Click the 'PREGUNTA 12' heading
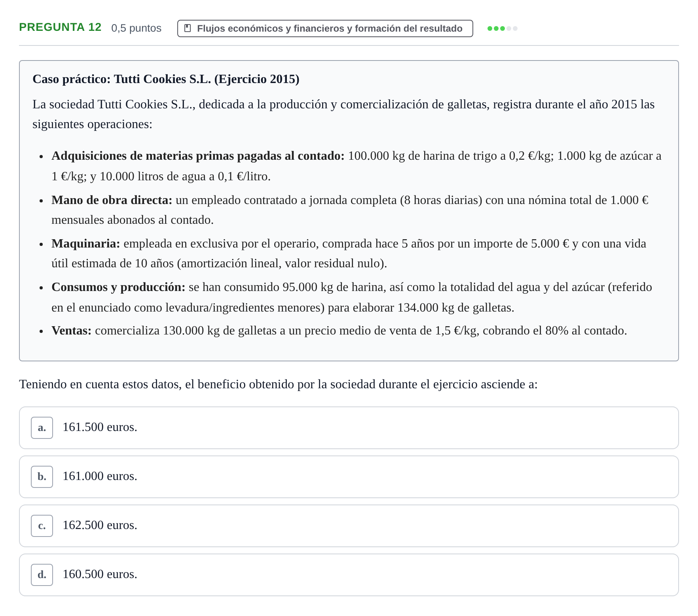The image size is (698, 616). point(60,27)
